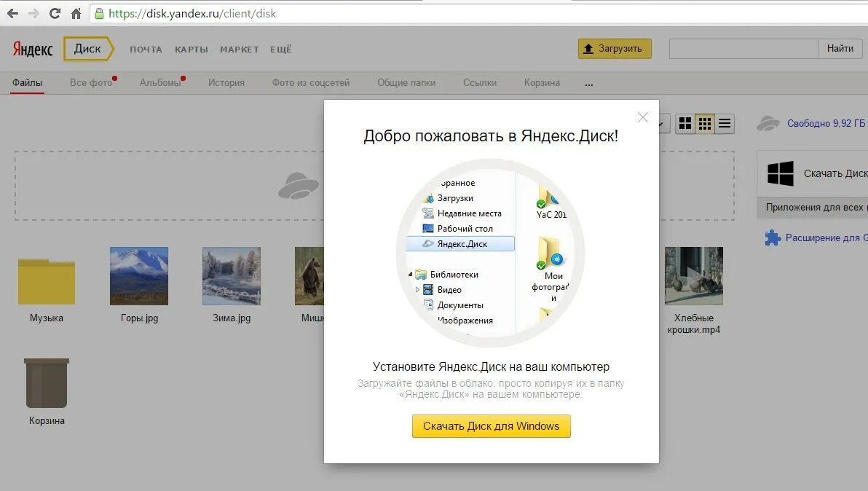Switch to small tiles grid view icon
The height and width of the screenshot is (491, 868).
705,123
